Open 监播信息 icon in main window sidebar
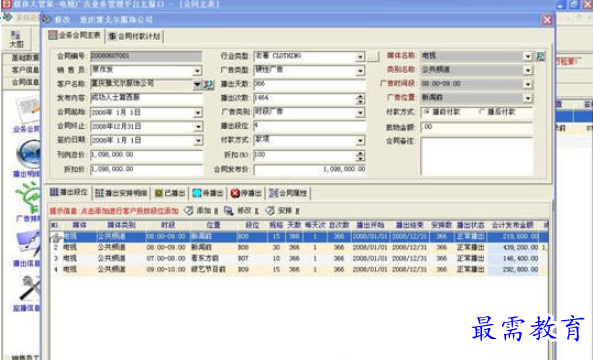 [x=28, y=288]
